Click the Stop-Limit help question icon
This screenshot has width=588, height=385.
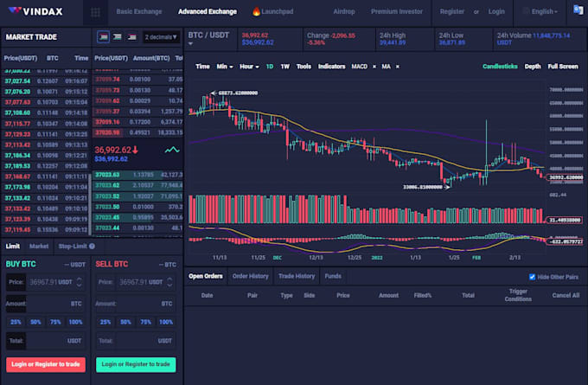[92, 247]
